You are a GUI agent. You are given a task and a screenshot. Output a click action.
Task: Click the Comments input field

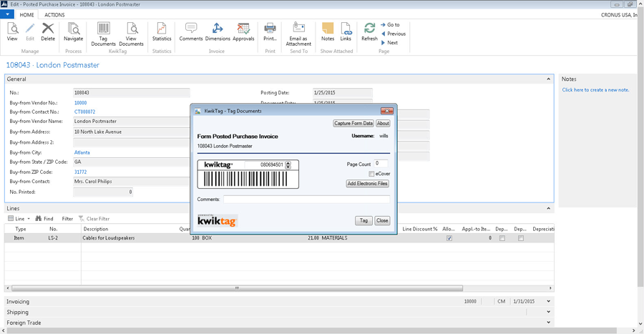pos(306,200)
